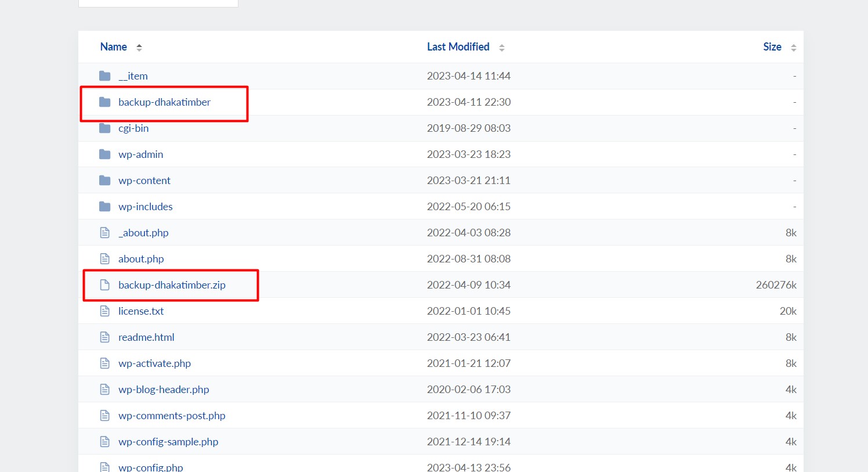Viewport: 868px width, 472px height.
Task: Click the file icon beside backup-dhakatimber.zip
Action: (x=104, y=284)
